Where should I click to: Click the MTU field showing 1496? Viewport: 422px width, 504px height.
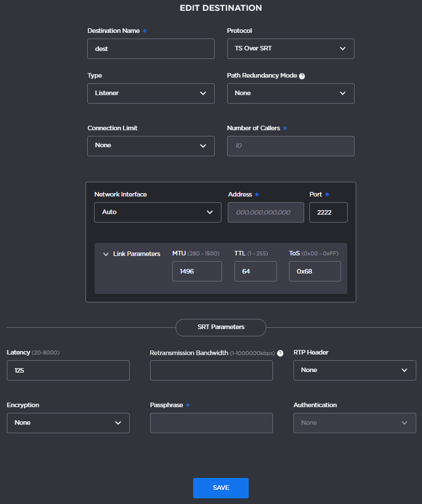click(x=197, y=271)
